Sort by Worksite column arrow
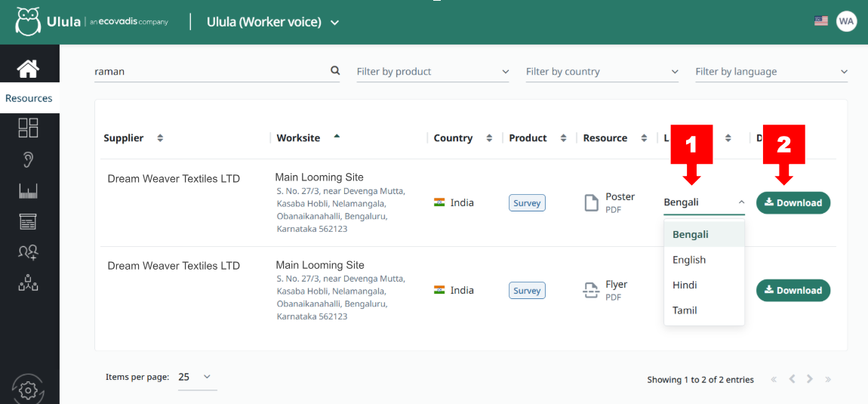Screen dimensions: 868x404 pos(337,136)
